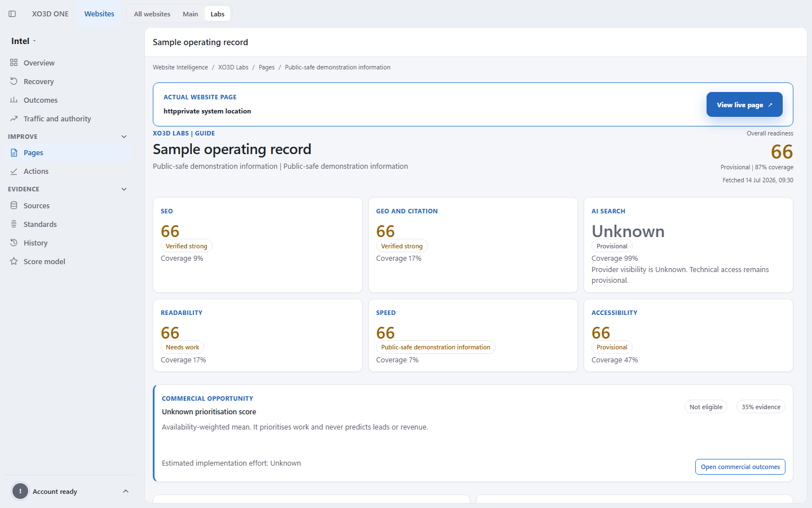Select the Labs tab
This screenshot has height=508, width=812.
pos(218,14)
